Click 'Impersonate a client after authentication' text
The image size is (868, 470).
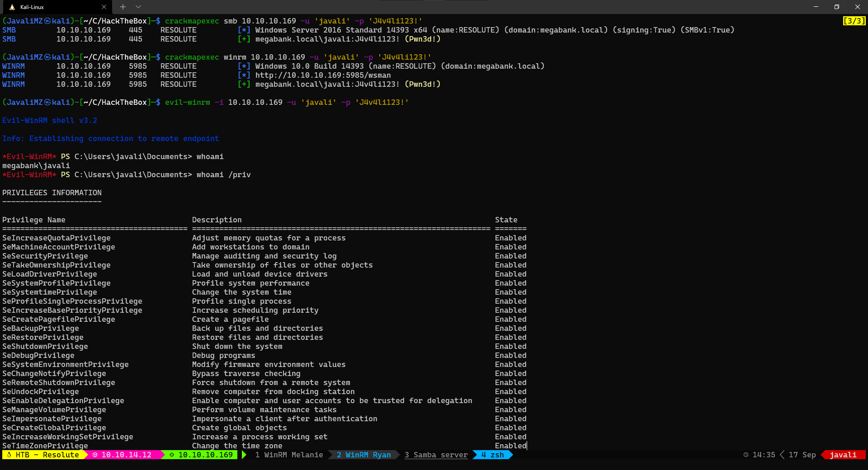(284, 418)
